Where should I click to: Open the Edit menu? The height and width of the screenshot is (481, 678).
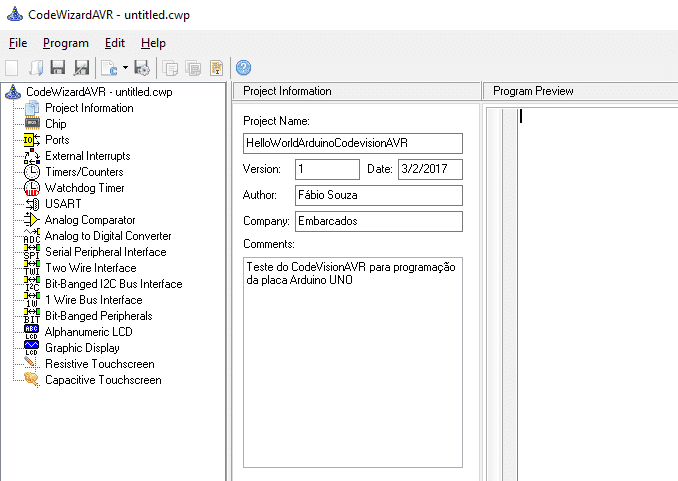click(115, 43)
